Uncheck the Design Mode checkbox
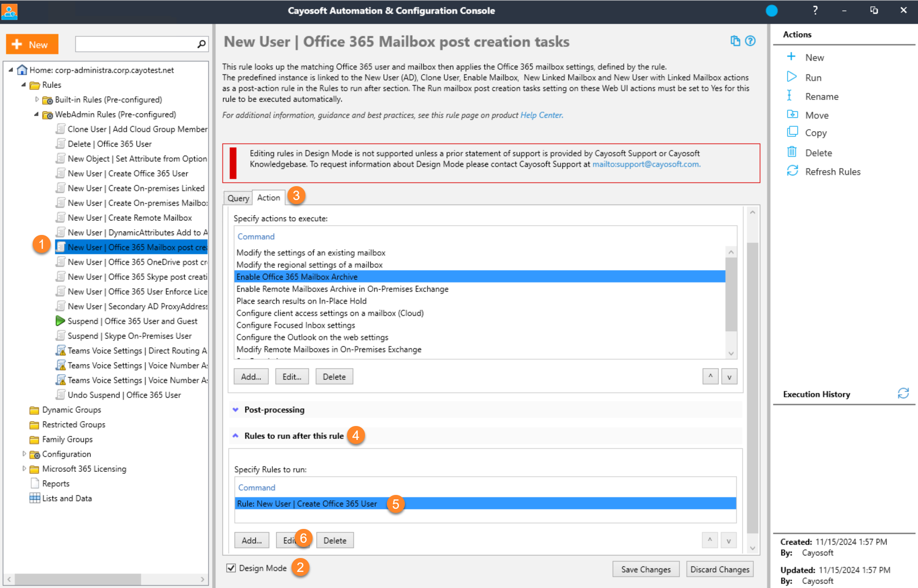 pos(231,568)
